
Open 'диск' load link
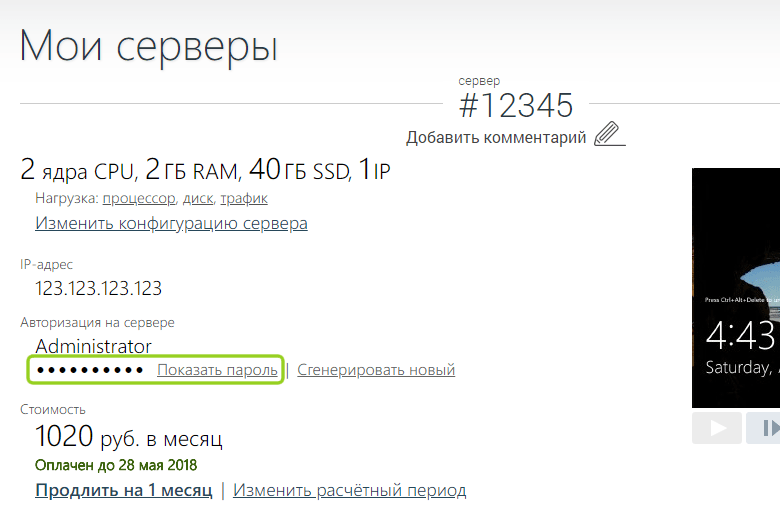click(x=197, y=198)
